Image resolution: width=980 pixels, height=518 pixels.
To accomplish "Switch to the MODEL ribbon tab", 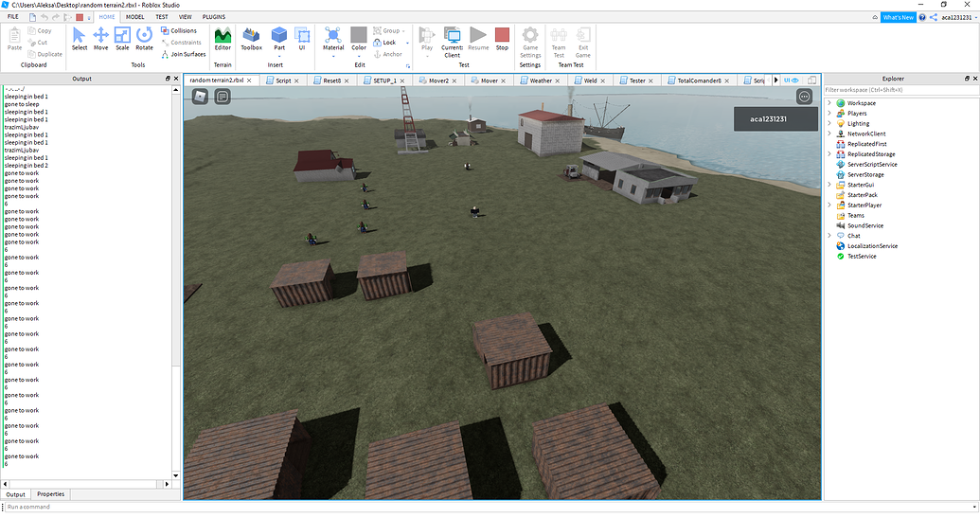I will (x=135, y=17).
